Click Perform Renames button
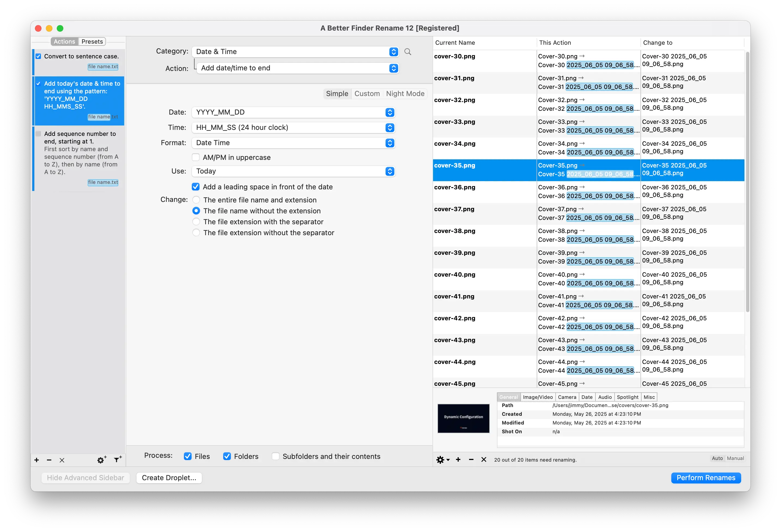781x532 pixels. tap(706, 478)
